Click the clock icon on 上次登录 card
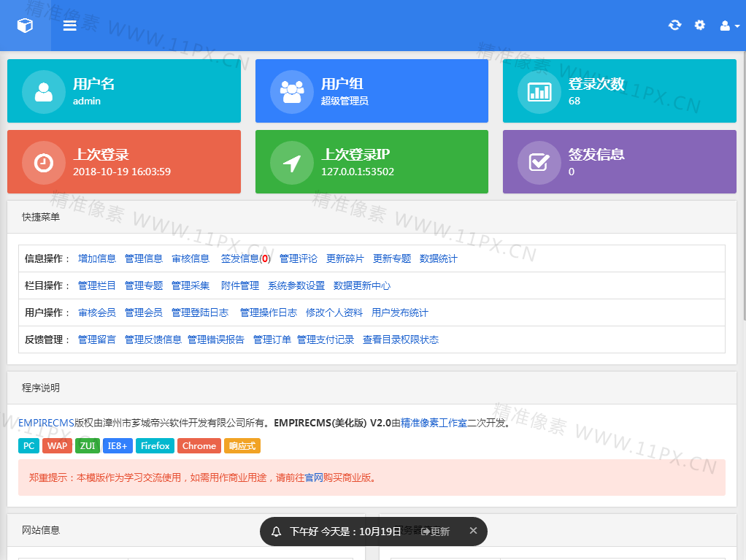 coord(44,162)
